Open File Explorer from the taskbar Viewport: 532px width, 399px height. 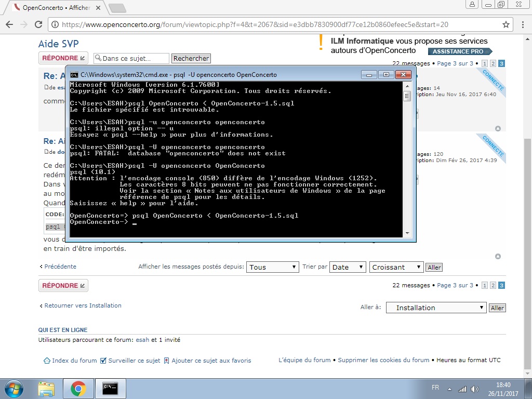pos(46,389)
